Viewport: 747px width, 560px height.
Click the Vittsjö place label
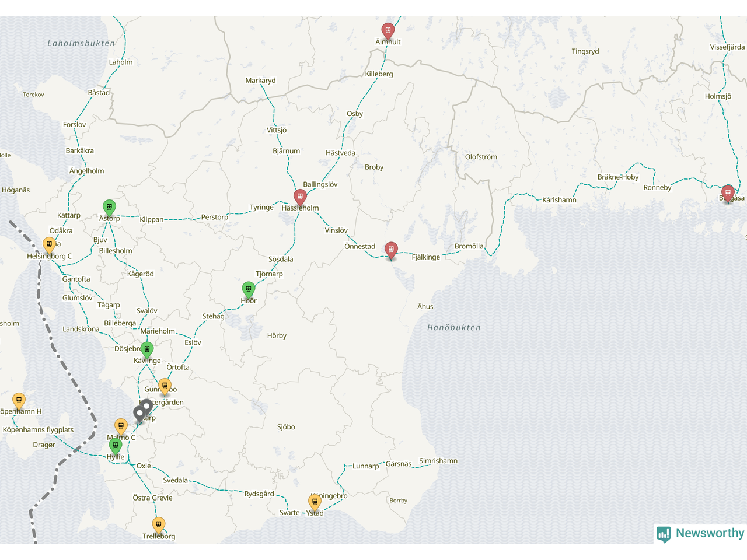tap(277, 130)
